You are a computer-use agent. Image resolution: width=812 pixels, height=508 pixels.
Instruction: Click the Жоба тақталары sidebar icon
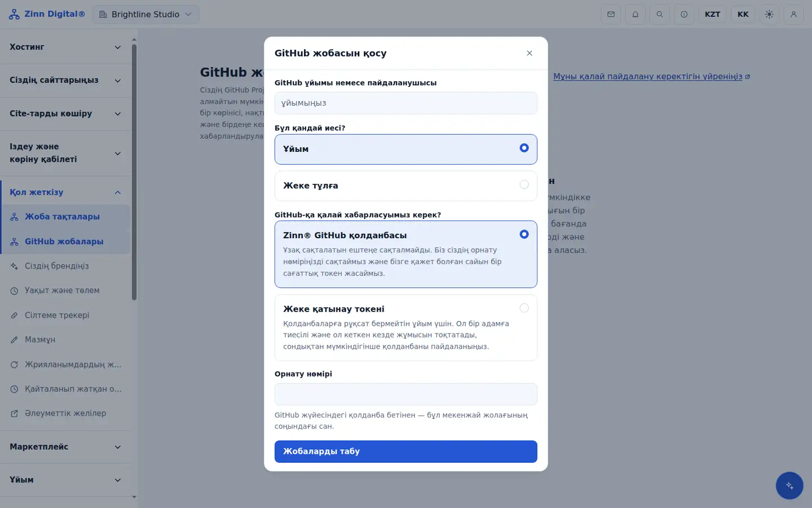tap(14, 217)
